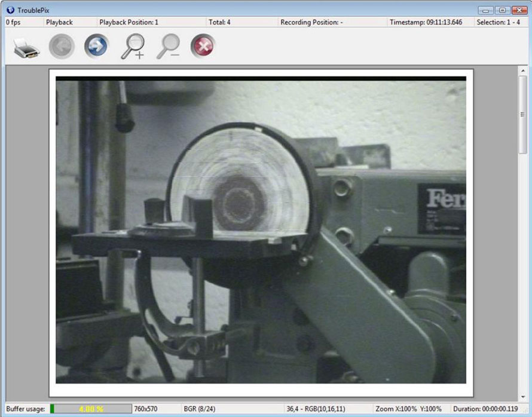532x417 pixels.
Task: Click the "Duration: 00:00:00.119" entry
Action: (485, 409)
